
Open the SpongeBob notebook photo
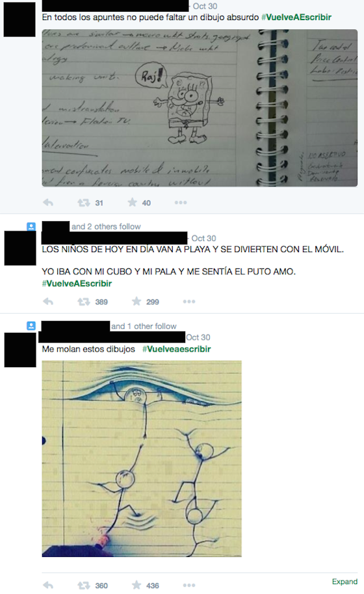pyautogui.click(x=200, y=108)
